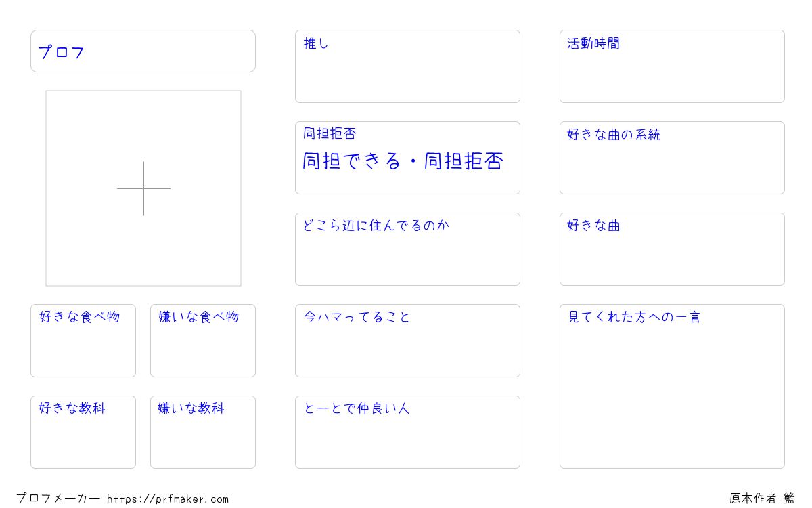Click the 今ハマってること field
812x508 pixels.
tap(407, 341)
